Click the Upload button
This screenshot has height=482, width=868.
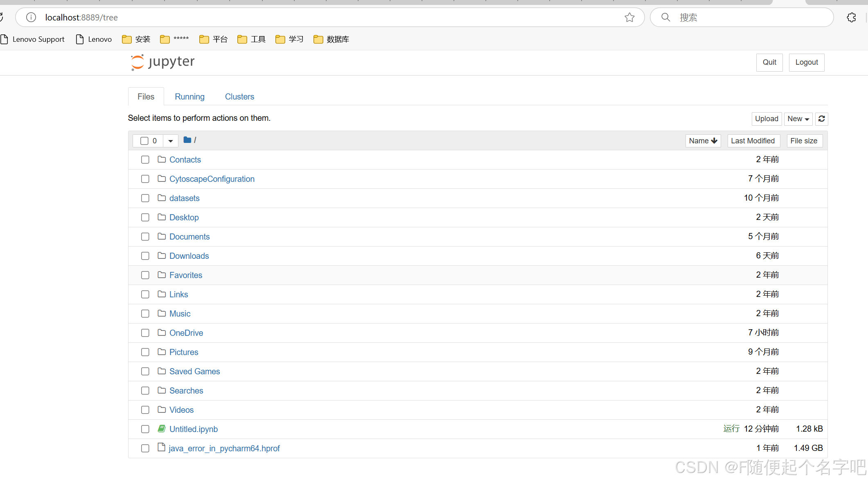(766, 119)
